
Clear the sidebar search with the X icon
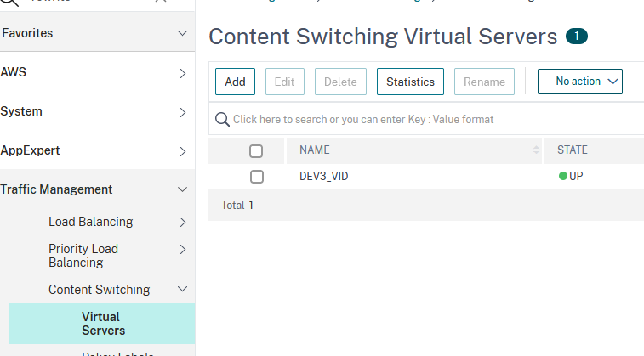pos(160,3)
